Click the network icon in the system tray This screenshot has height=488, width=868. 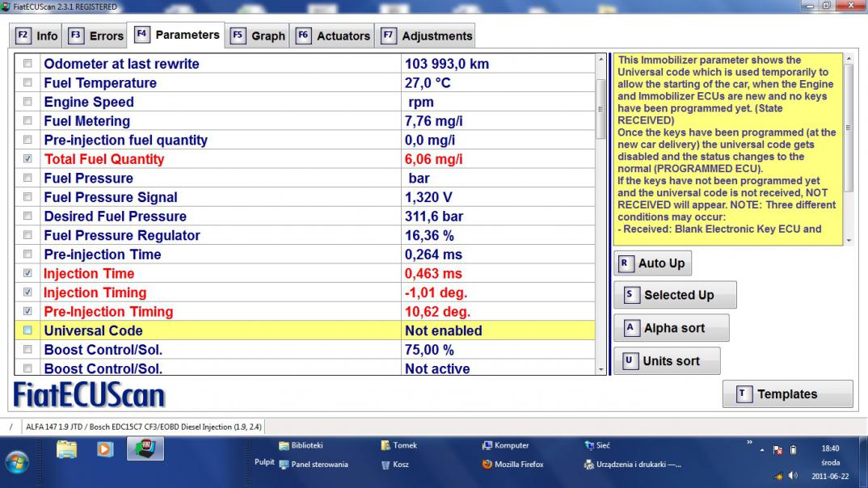pos(778,476)
